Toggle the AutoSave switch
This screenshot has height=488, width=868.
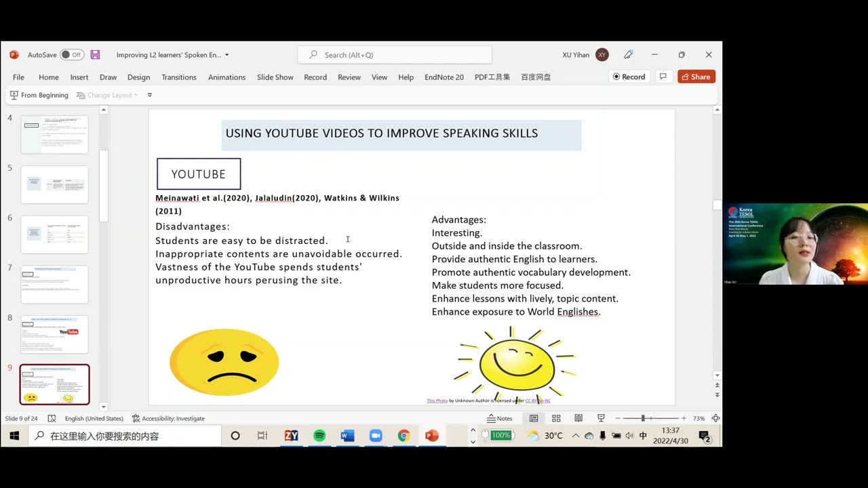tap(71, 55)
